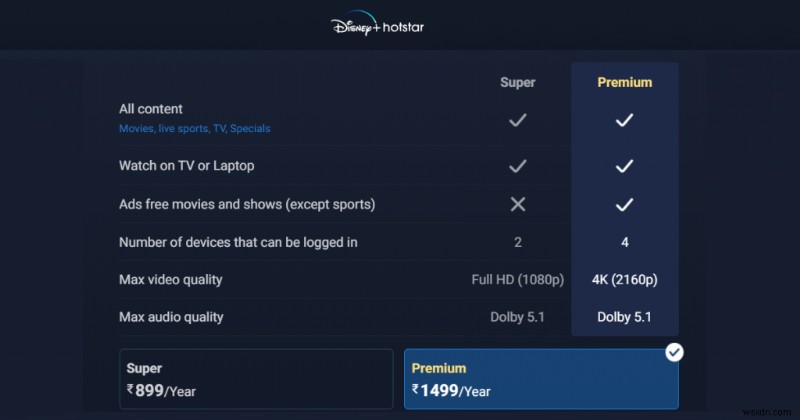800x420 pixels.
Task: Select the Super ₹899/Year plan card
Action: coord(256,379)
